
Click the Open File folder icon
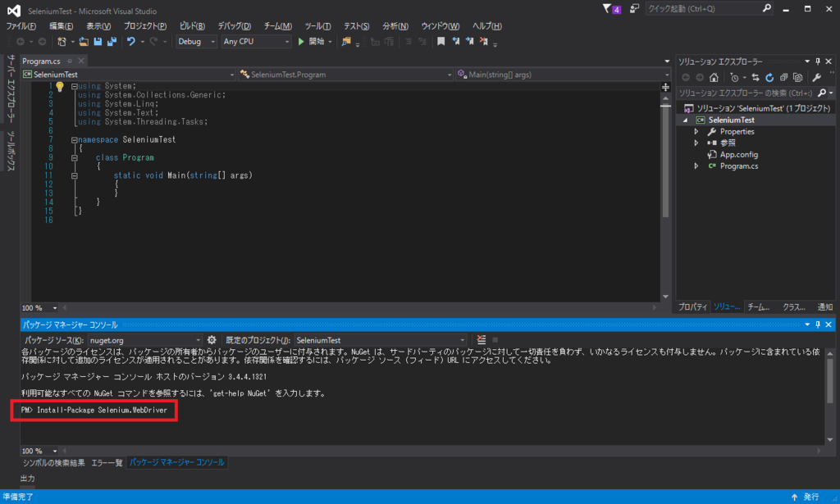[x=84, y=41]
